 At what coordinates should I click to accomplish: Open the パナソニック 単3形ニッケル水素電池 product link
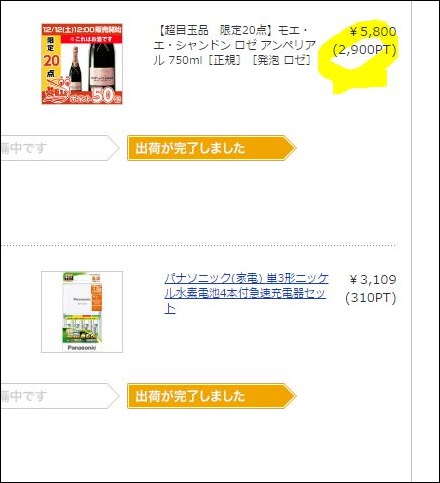point(246,293)
